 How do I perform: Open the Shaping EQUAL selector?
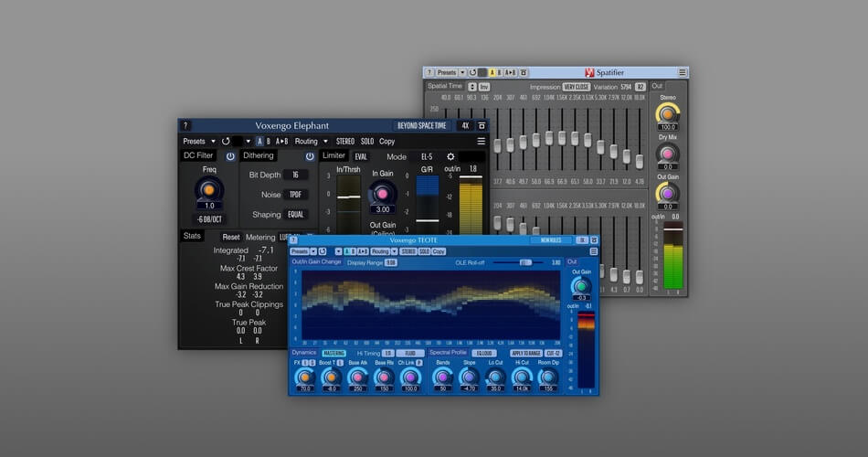(296, 215)
